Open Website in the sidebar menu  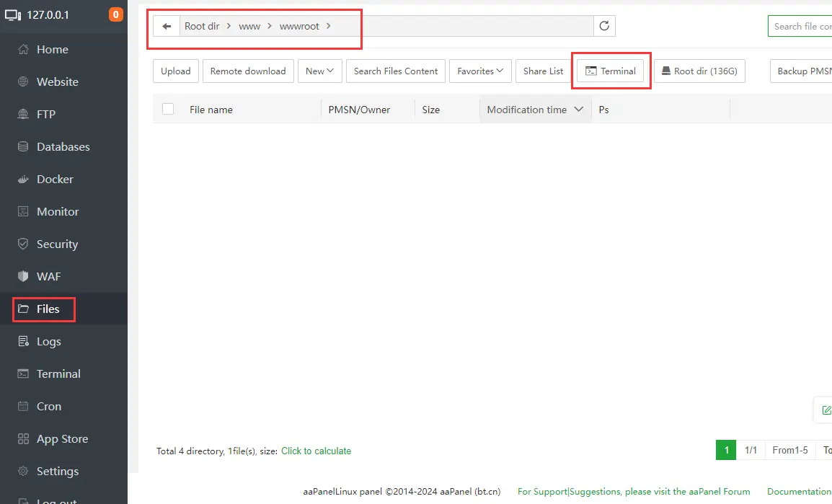(x=57, y=82)
